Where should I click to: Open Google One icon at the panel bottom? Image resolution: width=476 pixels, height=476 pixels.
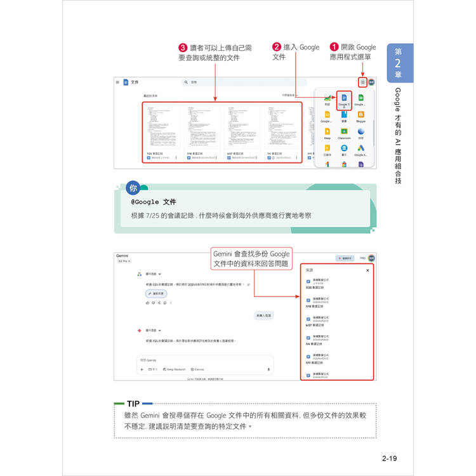pos(327,164)
